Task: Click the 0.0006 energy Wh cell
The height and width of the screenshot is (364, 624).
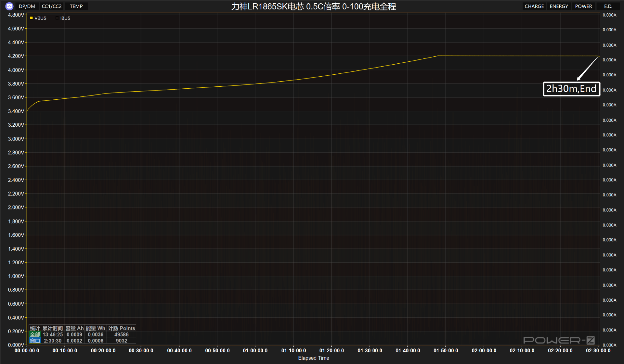Action: tap(96, 341)
